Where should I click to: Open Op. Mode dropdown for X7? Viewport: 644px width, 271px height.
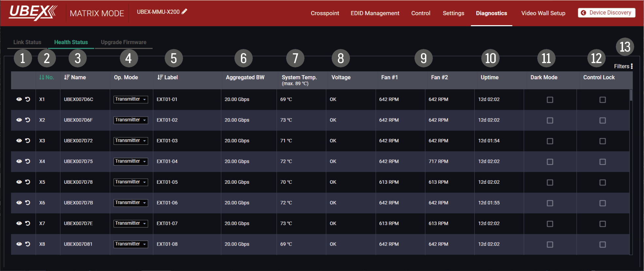131,223
